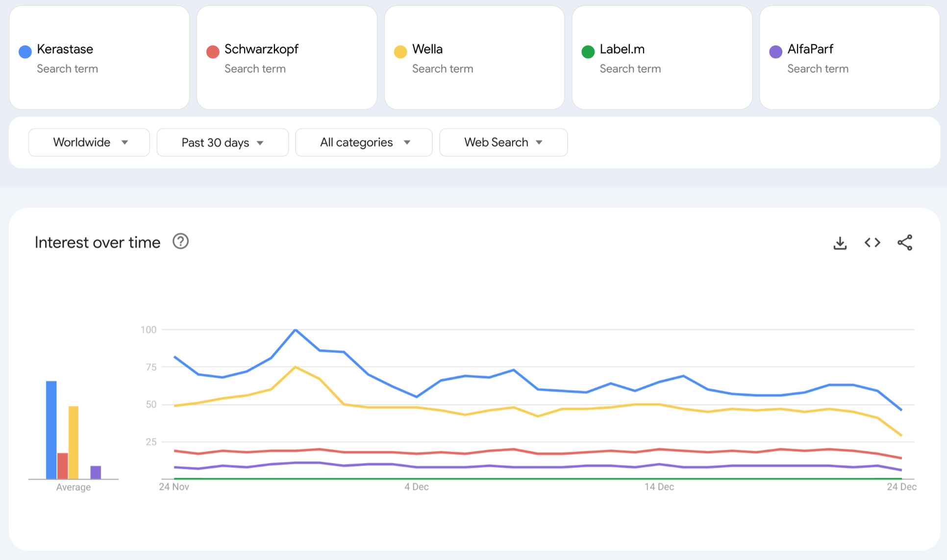Download the Interest over time data
Viewport: 947px width, 560px height.
click(x=840, y=243)
